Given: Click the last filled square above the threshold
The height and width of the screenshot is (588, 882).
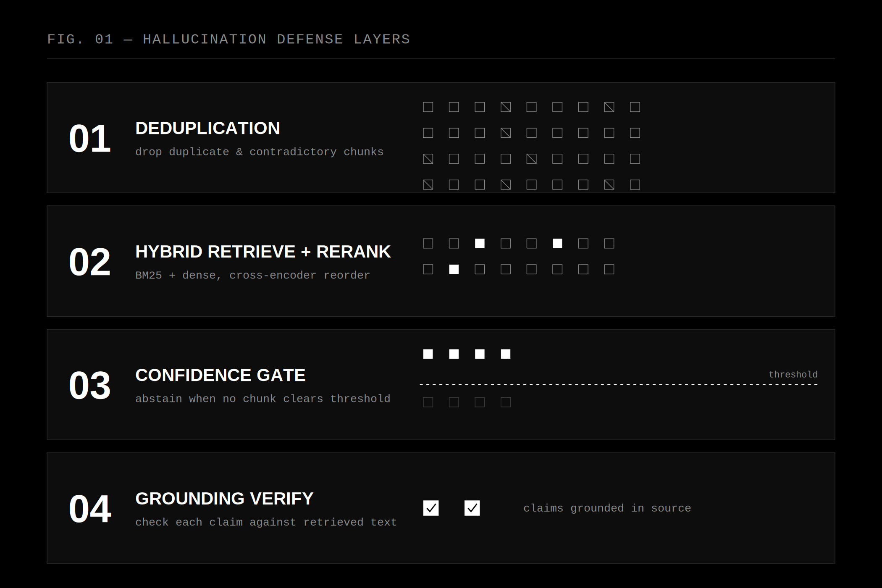Looking at the screenshot, I should 506,354.
